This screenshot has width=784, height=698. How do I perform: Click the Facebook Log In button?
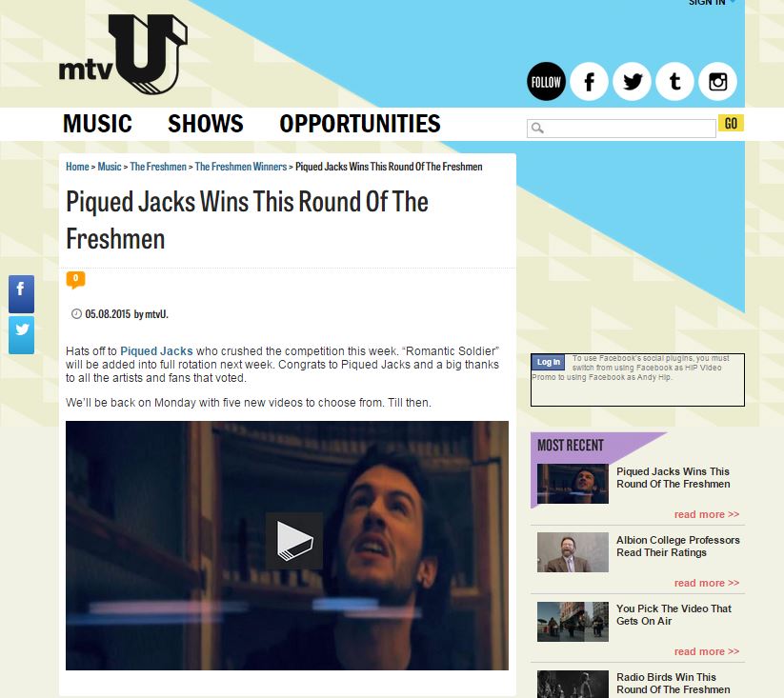click(549, 362)
